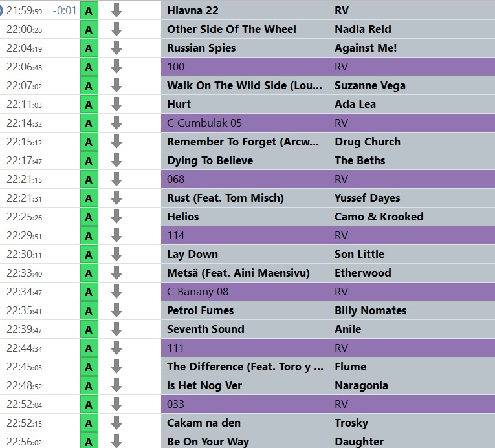The image size is (495, 448).
Task: Select the track Metsä (Feat. Aini Maensivu)
Action: [x=238, y=273]
